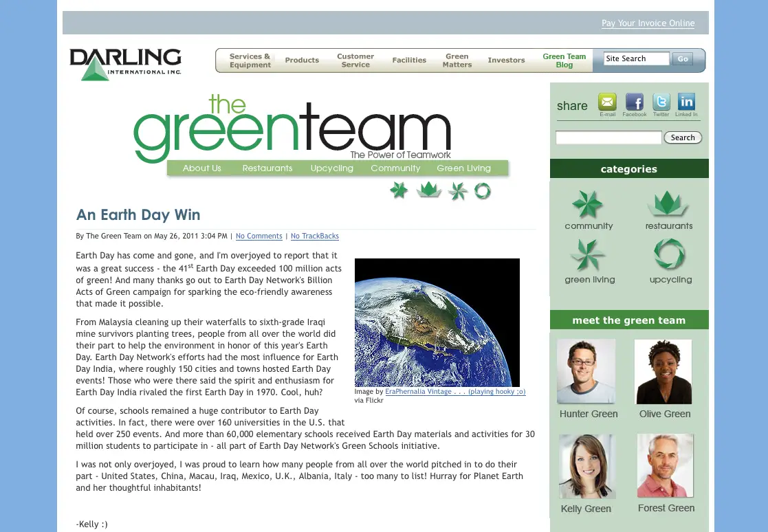768x532 pixels.
Task: Open About Us in the green navigation bar
Action: click(202, 168)
